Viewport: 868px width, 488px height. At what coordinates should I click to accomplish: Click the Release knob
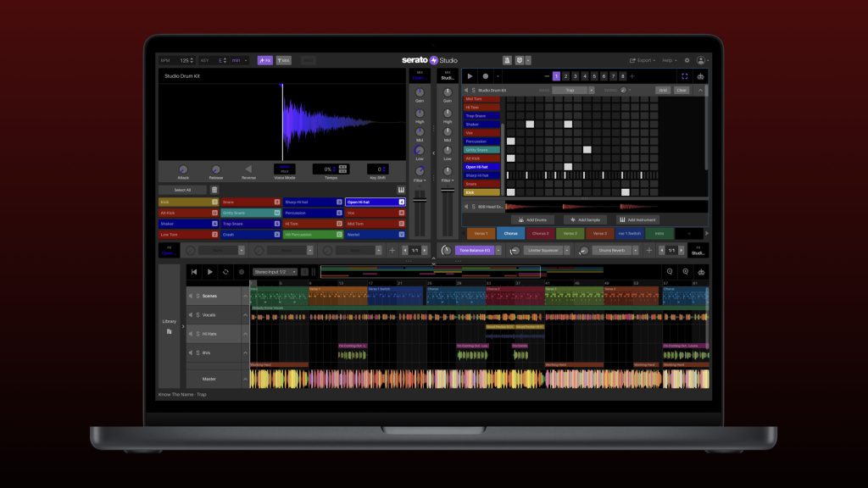click(x=216, y=169)
